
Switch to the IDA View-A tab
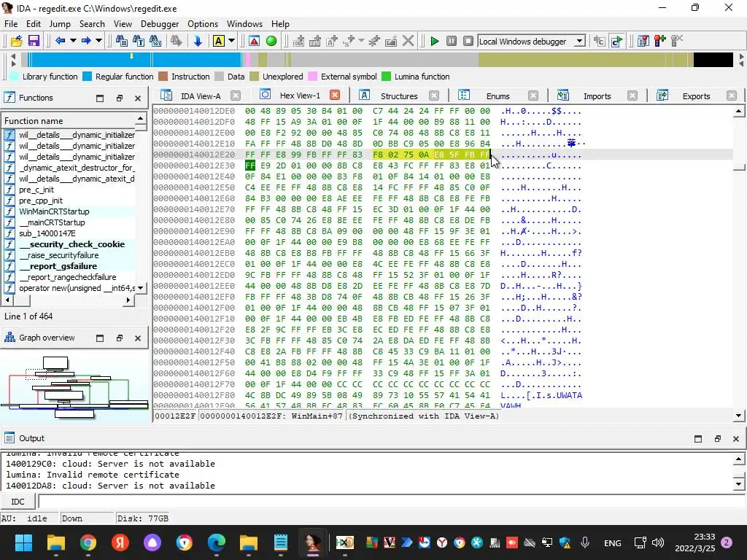click(200, 96)
